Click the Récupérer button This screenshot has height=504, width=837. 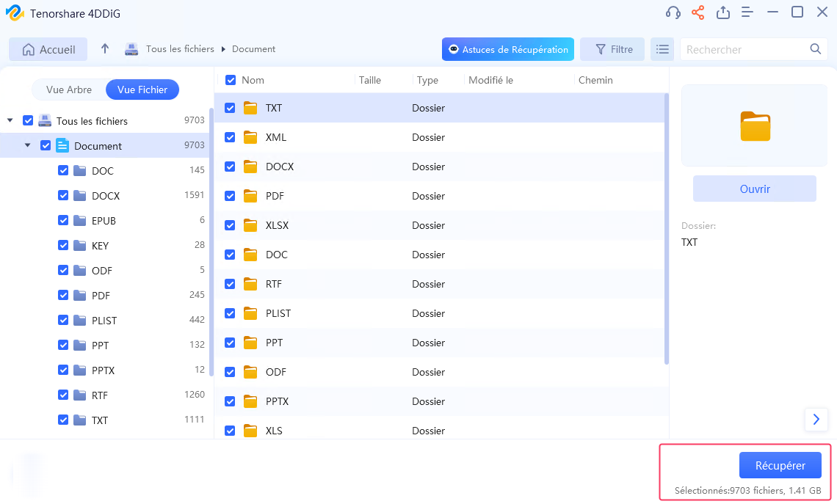(780, 464)
